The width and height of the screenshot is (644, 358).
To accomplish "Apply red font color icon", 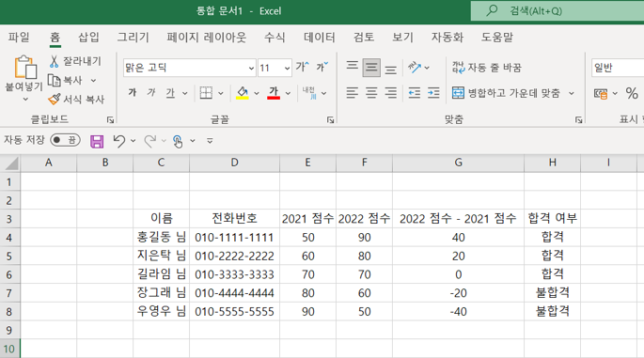I will 274,93.
